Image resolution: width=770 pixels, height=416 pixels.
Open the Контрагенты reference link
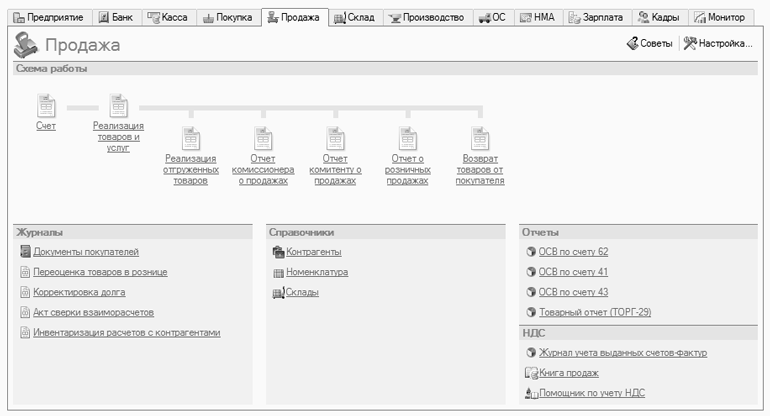tap(313, 252)
